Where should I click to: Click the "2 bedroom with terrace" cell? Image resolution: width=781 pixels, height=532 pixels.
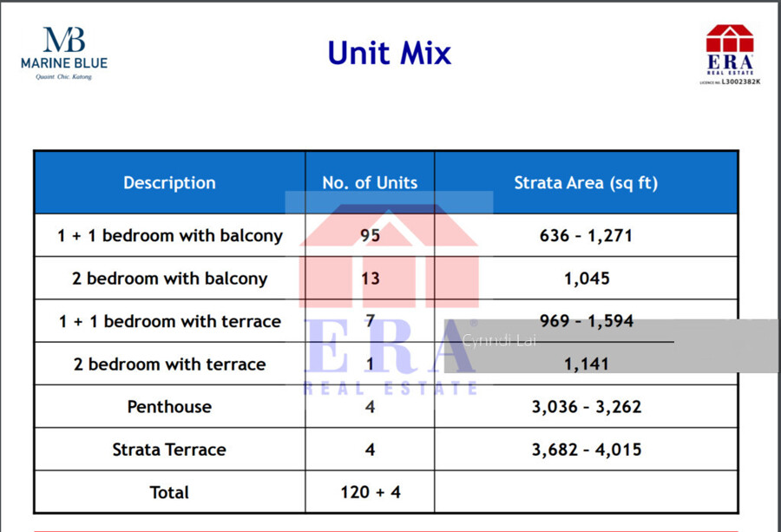[170, 365]
